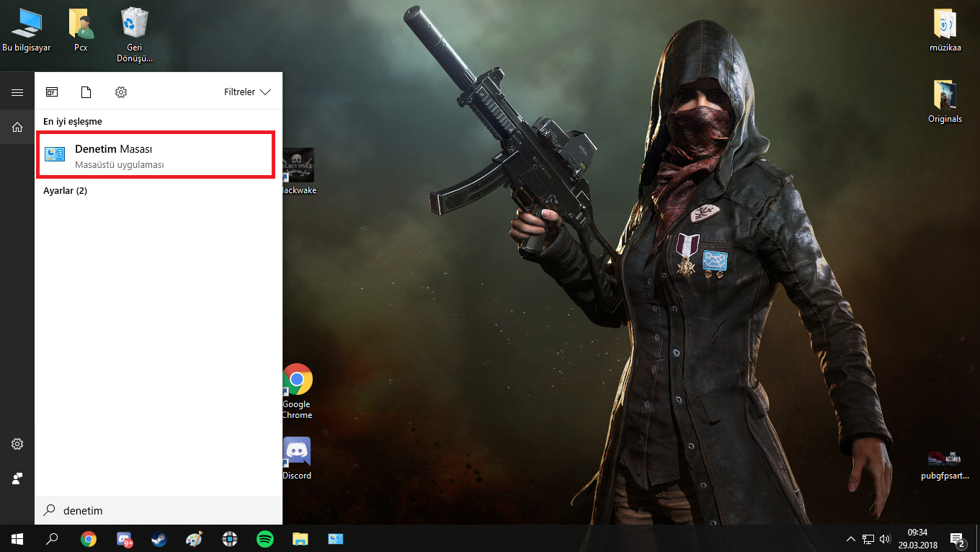Launch Spotify from the taskbar
980x552 pixels.
point(265,538)
